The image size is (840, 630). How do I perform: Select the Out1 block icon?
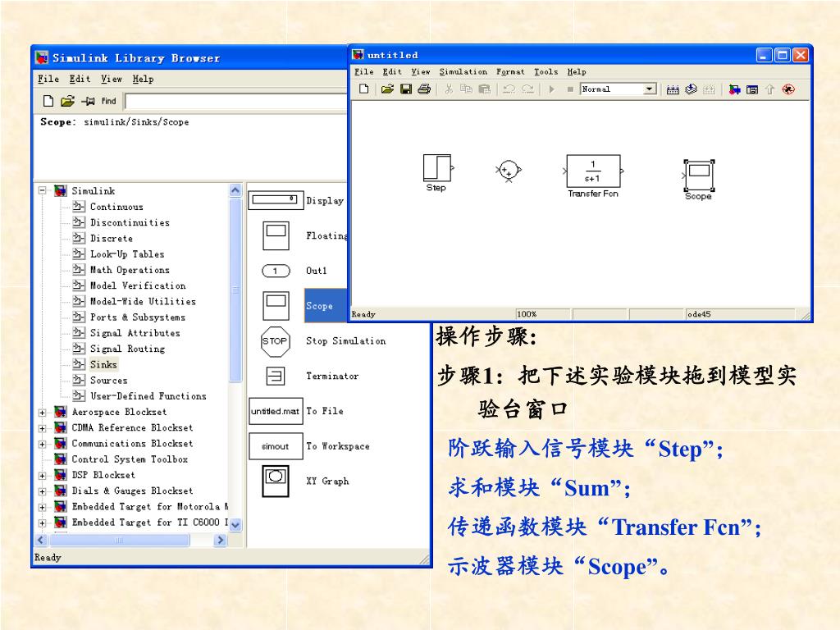click(x=276, y=271)
